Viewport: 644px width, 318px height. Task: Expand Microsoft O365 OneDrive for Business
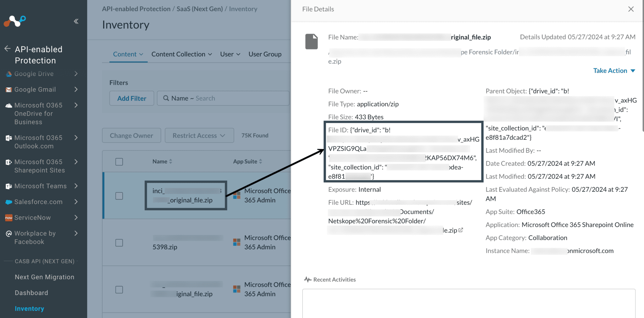pos(76,105)
